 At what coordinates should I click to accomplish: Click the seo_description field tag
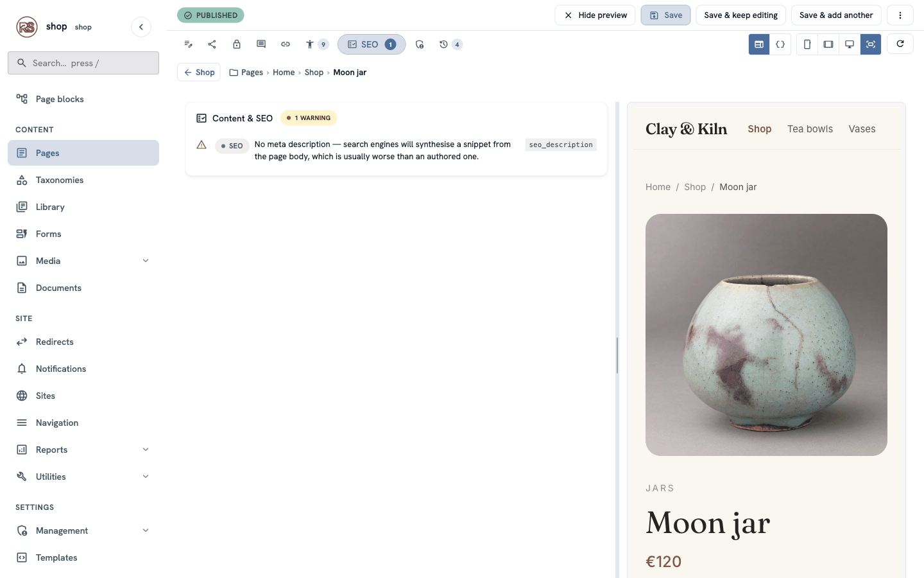pyautogui.click(x=561, y=145)
